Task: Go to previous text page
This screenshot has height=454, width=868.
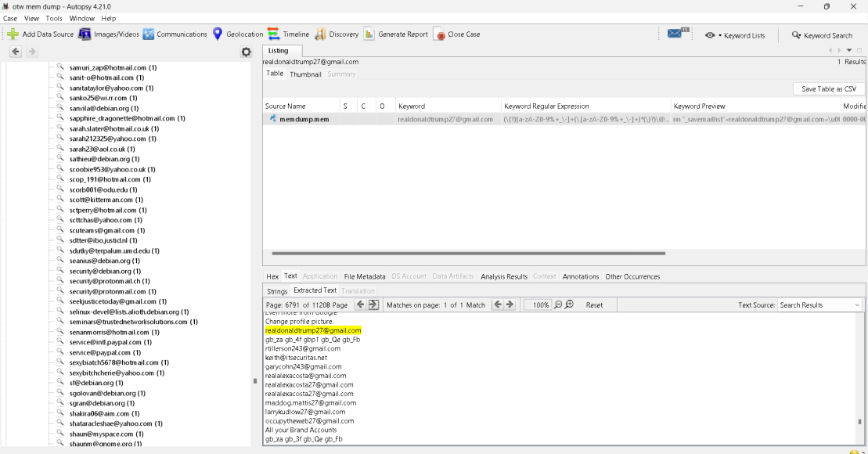Action: click(360, 304)
